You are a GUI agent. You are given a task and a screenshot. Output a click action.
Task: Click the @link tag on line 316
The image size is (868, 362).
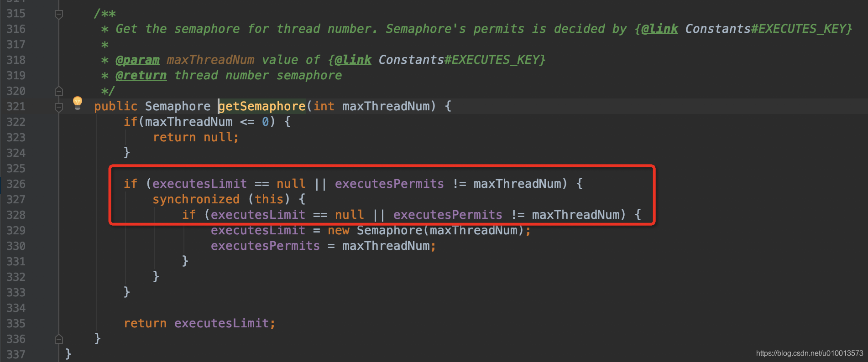(659, 29)
